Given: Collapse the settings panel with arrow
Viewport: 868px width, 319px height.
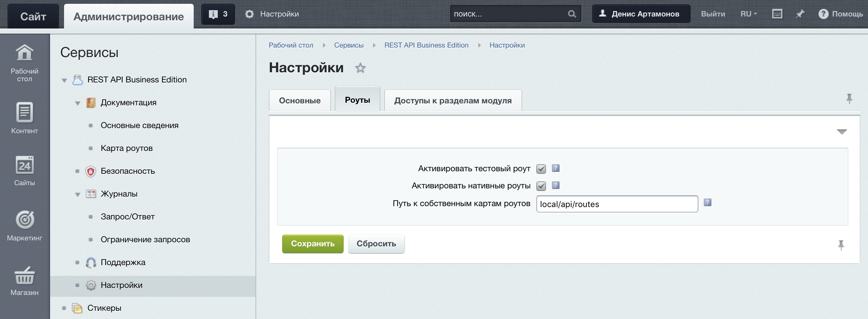Looking at the screenshot, I should 841,132.
